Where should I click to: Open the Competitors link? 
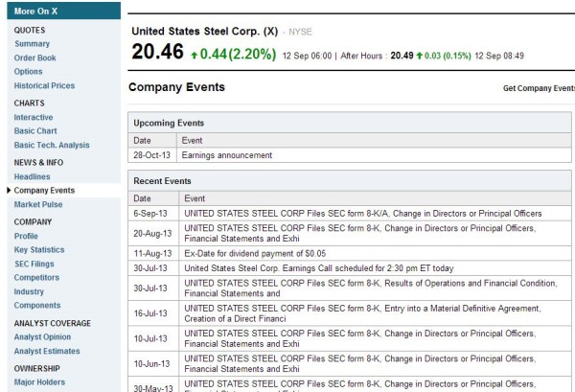point(36,278)
